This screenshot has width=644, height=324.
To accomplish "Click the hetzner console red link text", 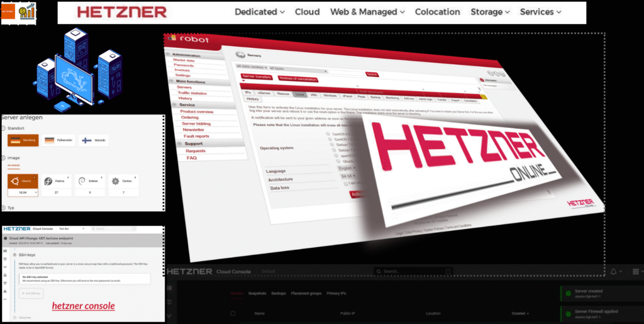I will (84, 306).
